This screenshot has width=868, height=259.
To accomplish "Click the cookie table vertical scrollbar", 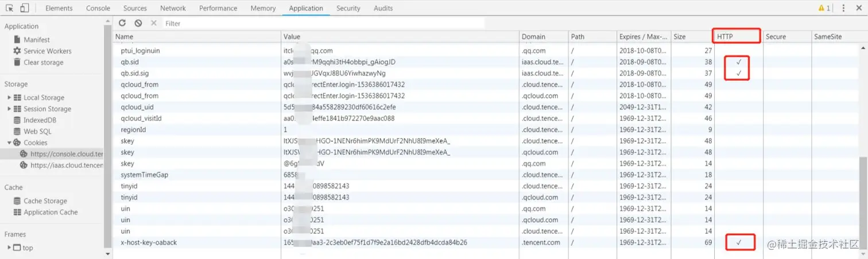I will 863,203.
